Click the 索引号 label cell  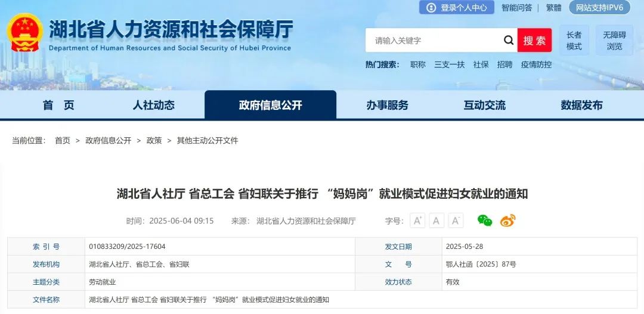(x=46, y=247)
